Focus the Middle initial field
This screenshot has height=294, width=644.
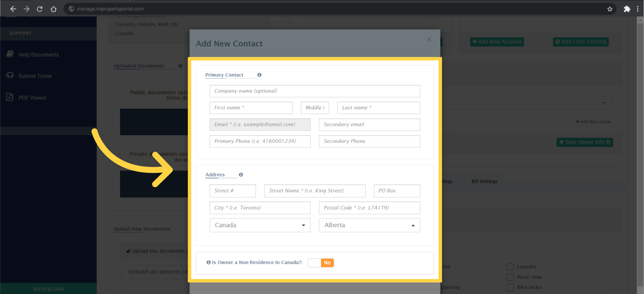click(315, 108)
